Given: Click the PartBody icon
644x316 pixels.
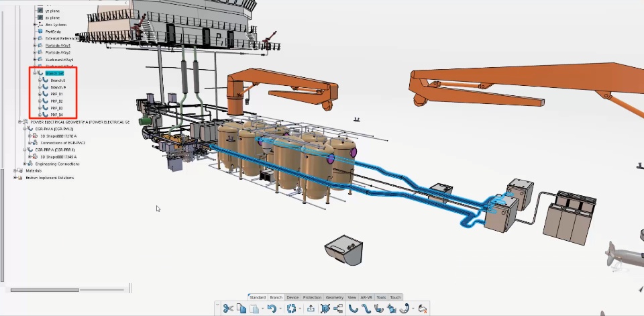Looking at the screenshot, I should pyautogui.click(x=40, y=32).
